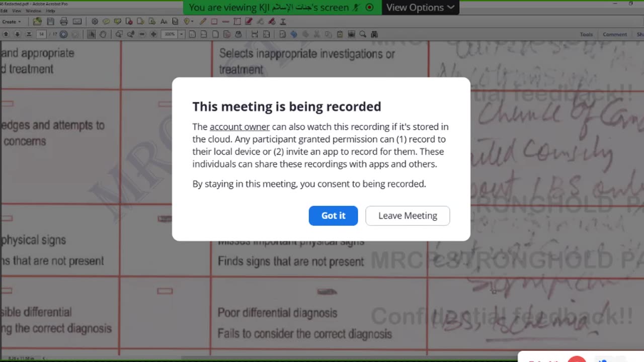The height and width of the screenshot is (362, 644).
Task: Click the red recording indicator icon
Action: [x=369, y=8]
